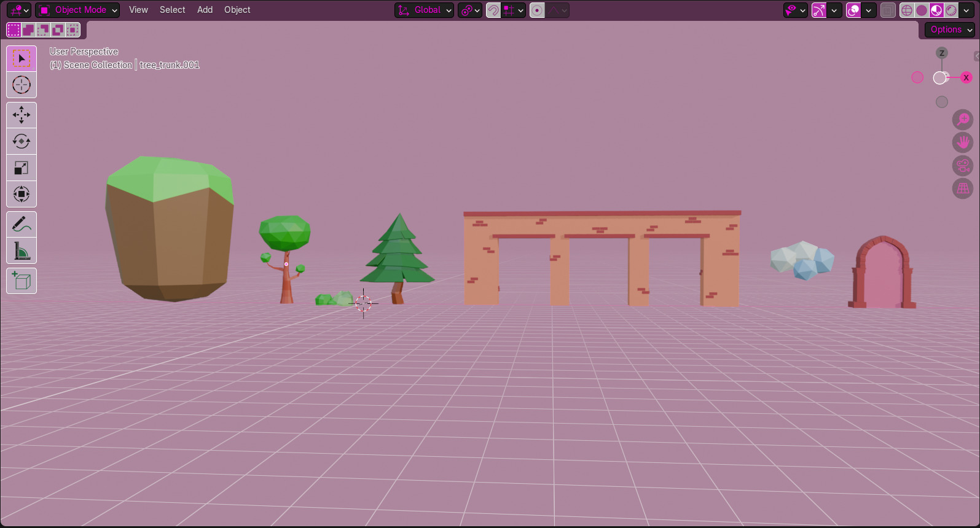
Task: Open the Add menu
Action: pos(205,10)
